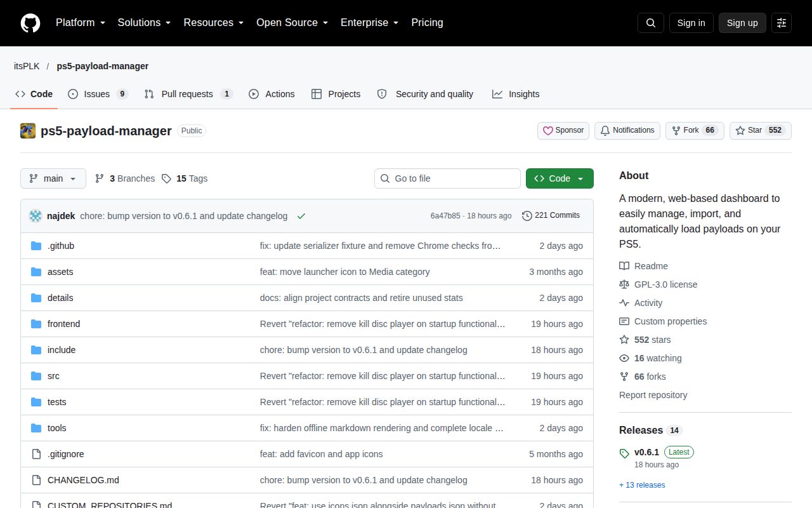The height and width of the screenshot is (508, 812).
Task: Click the green commit status checkmark
Action: [x=301, y=216]
